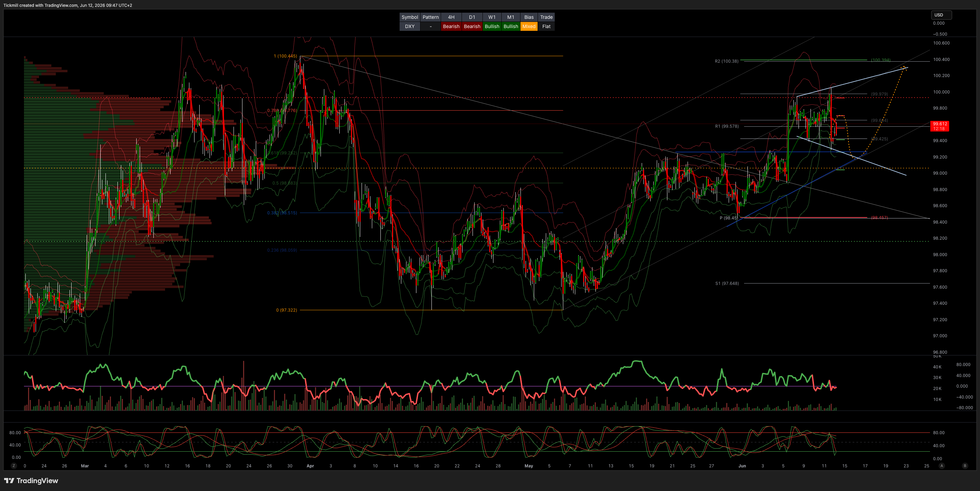Click the Apr label on the time axis

point(310,466)
